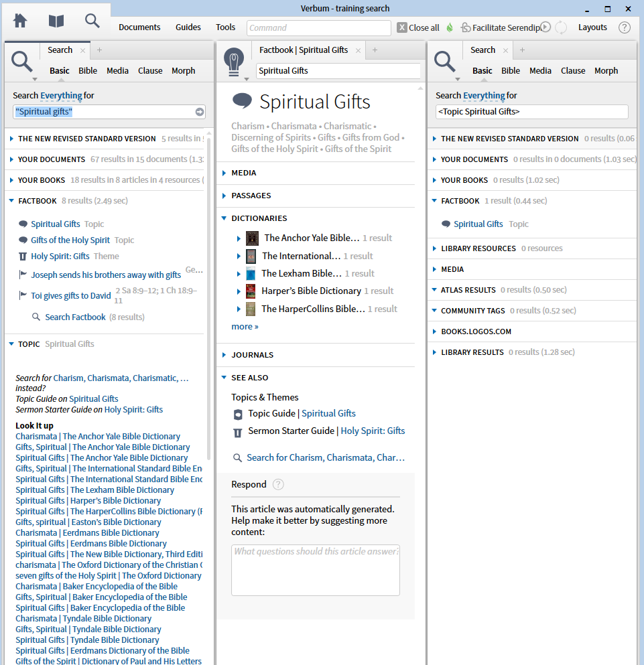Click the Facilitate Serendipity reading plan icon
Screen dimensions: 644x665
[466, 27]
